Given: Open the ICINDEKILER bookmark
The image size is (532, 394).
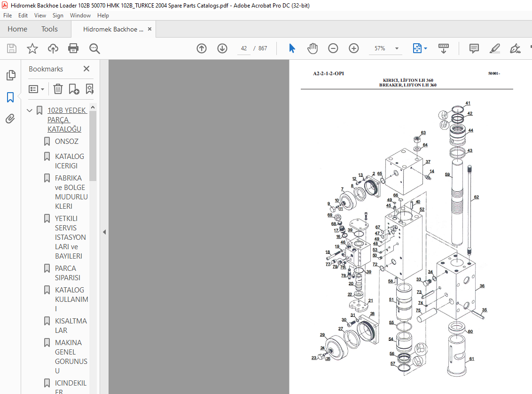Looking at the screenshot, I should click(70, 386).
